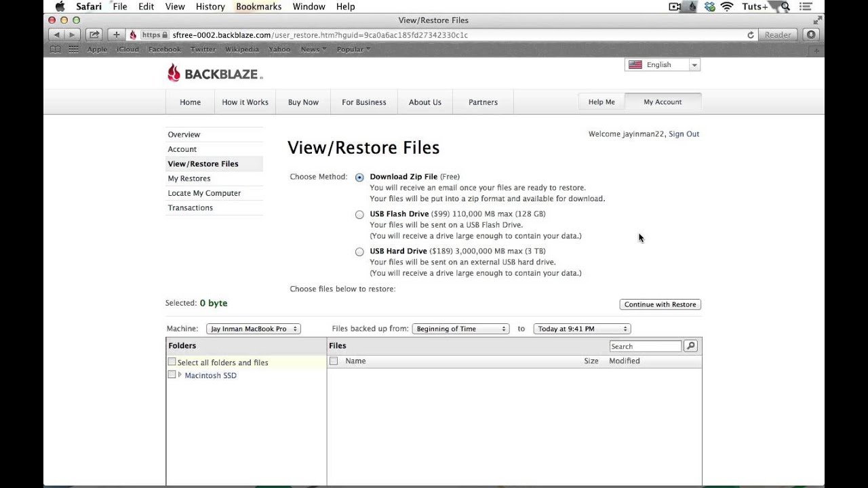868x488 pixels.
Task: Open Partners nav tab
Action: pos(483,102)
